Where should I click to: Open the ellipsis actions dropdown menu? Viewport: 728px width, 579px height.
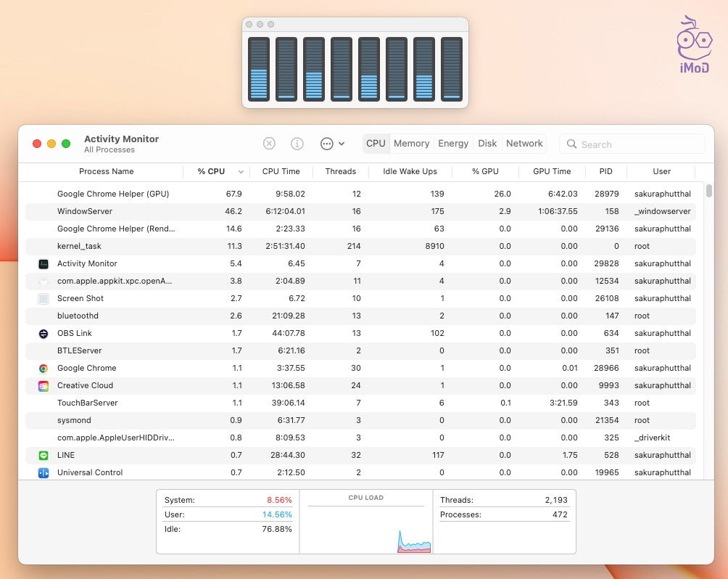(x=332, y=144)
